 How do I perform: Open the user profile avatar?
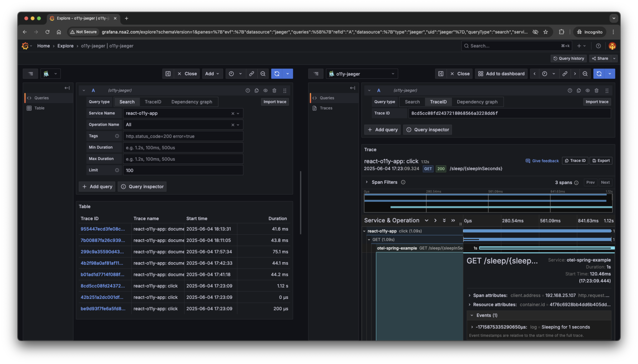[612, 46]
